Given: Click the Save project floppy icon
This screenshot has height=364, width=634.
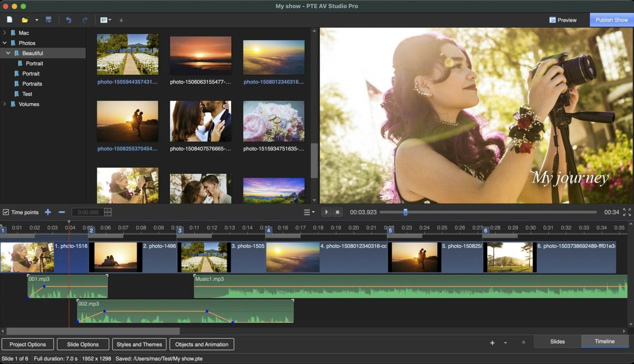Looking at the screenshot, I should 48,20.
